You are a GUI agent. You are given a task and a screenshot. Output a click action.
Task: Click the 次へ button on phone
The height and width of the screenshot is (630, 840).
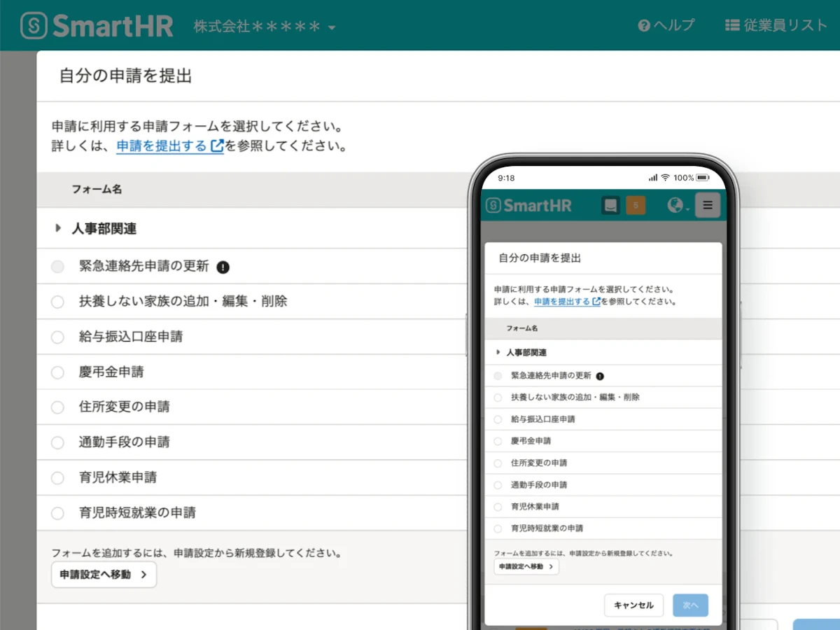click(x=690, y=605)
